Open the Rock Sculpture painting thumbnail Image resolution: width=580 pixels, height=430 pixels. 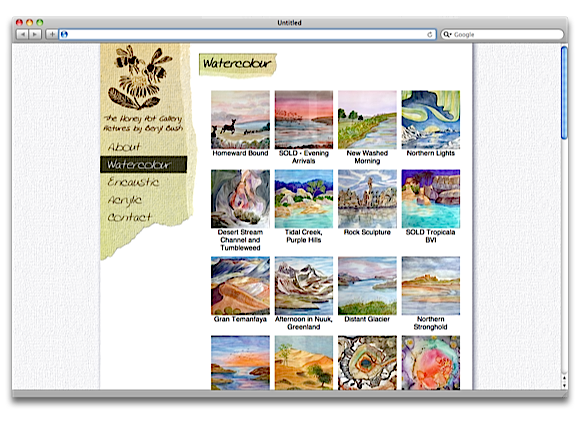coord(367,199)
